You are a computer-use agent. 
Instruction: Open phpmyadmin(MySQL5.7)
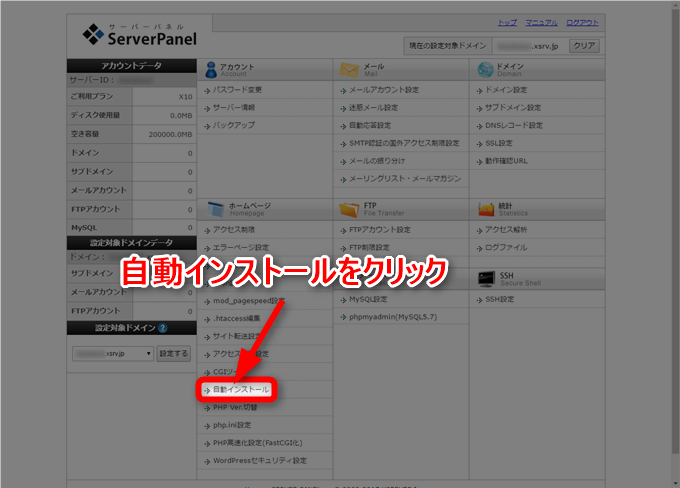tap(393, 317)
